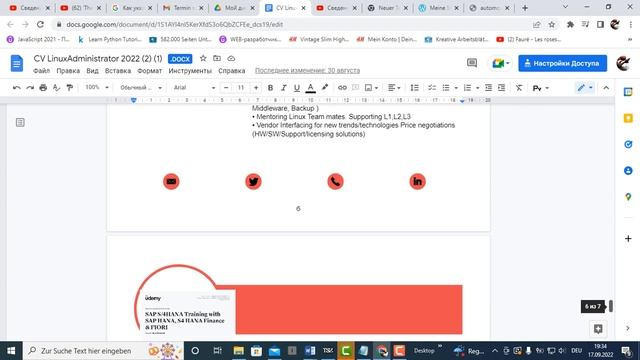Undo the last action in toolbar
The image size is (640, 360).
click(x=16, y=88)
